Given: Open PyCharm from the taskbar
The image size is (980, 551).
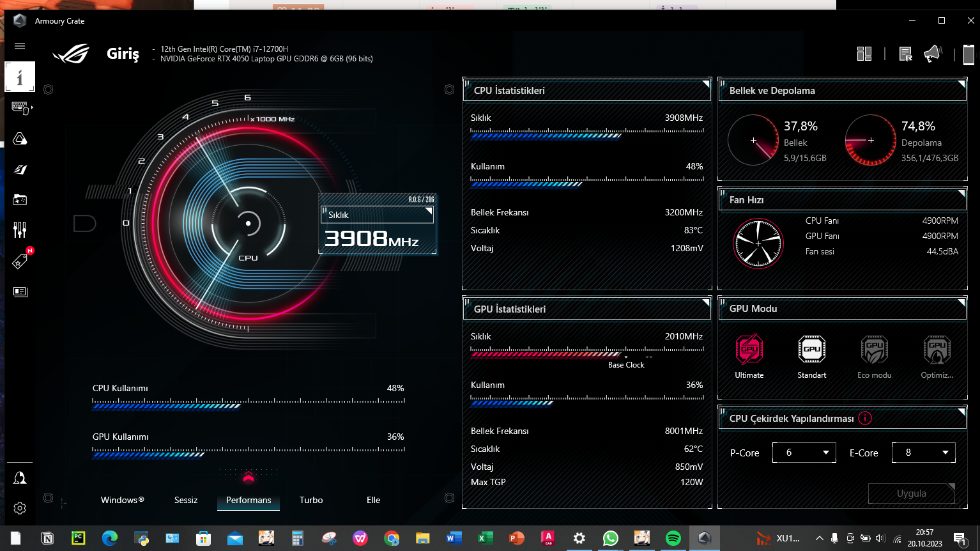Looking at the screenshot, I should tap(79, 538).
